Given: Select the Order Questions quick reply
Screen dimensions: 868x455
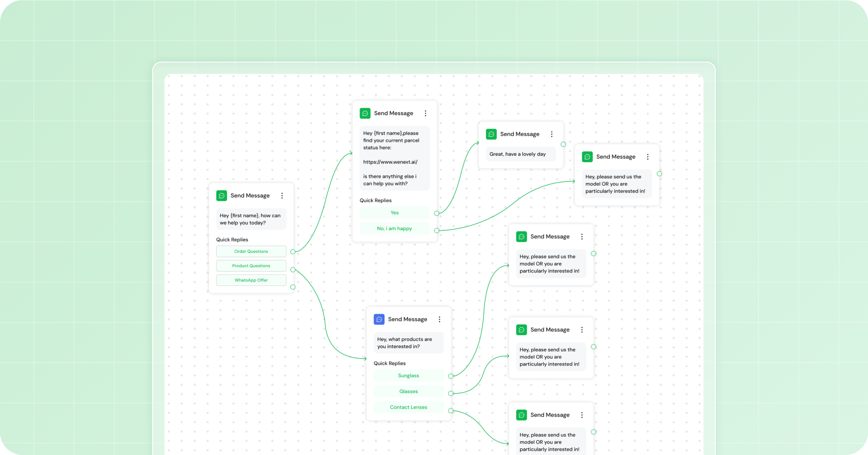Looking at the screenshot, I should (251, 251).
